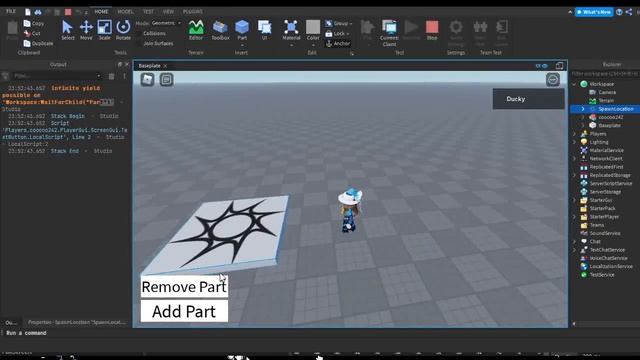Image resolution: width=640 pixels, height=360 pixels.
Task: Select the Select tool in Tools group
Action: [x=67, y=30]
